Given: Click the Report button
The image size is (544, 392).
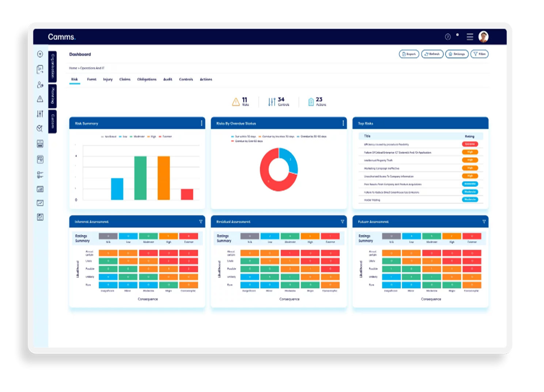Looking at the screenshot, I should (x=409, y=54).
